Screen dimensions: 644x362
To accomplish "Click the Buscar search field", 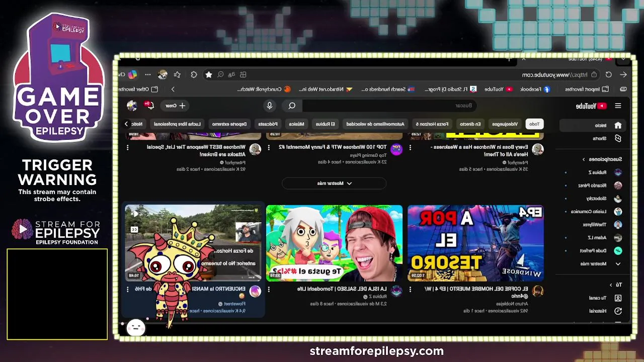I will tap(390, 106).
